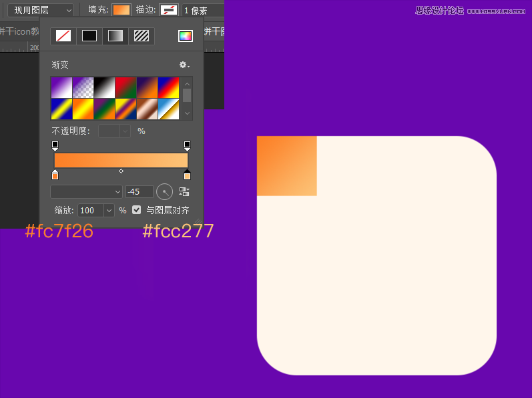Screen dimensions: 532x398
Task: Click the presets scrollbar down arrow
Action: 187,113
